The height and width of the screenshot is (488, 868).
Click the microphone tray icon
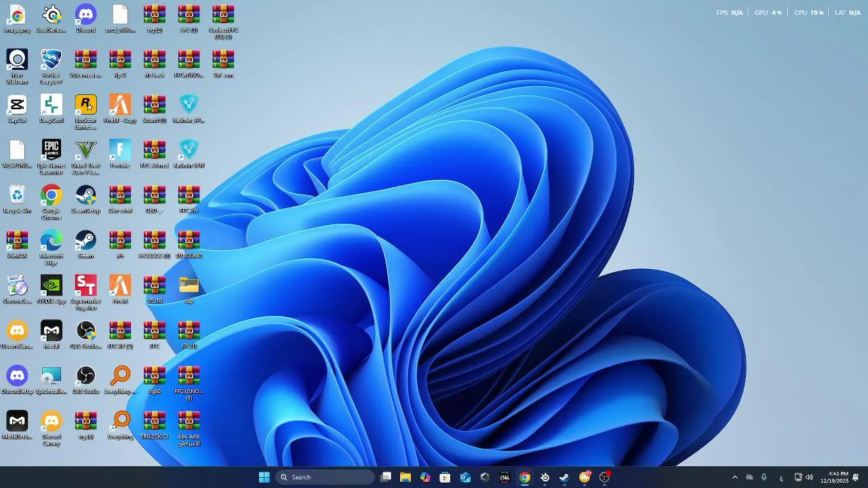coord(764,477)
